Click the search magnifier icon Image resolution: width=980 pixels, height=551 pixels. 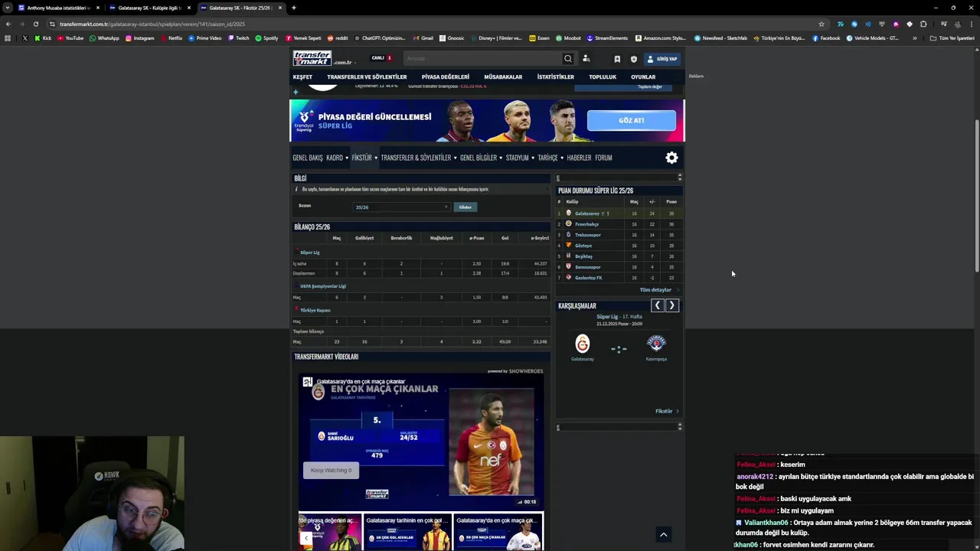(567, 58)
